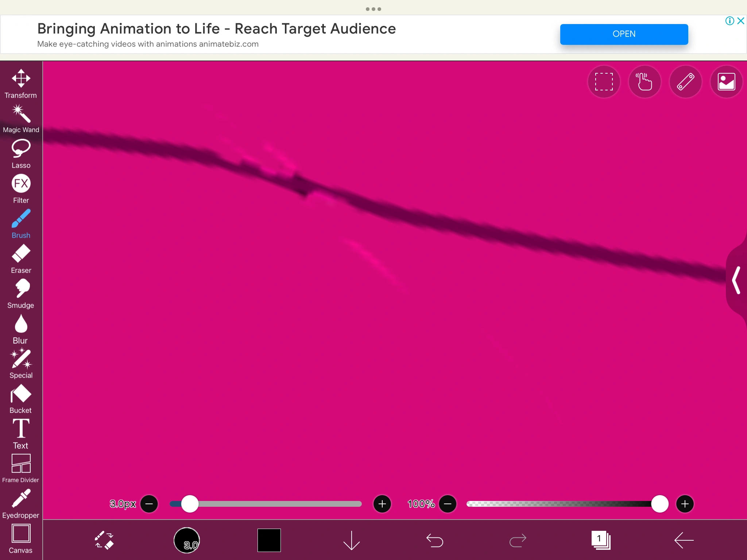This screenshot has width=747, height=560.
Task: Switch between brush and eraser
Action: (104, 540)
